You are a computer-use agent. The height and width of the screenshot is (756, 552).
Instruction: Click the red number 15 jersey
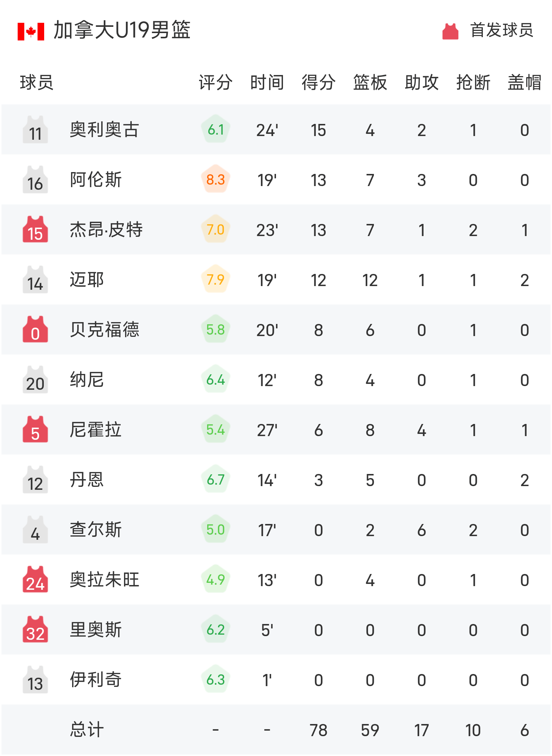(x=35, y=230)
